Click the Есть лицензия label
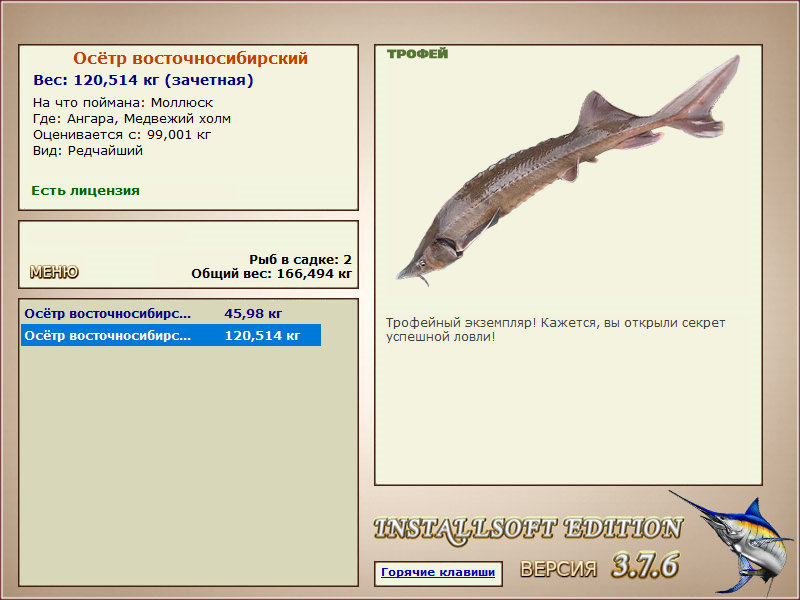The image size is (800, 600). coord(85,191)
